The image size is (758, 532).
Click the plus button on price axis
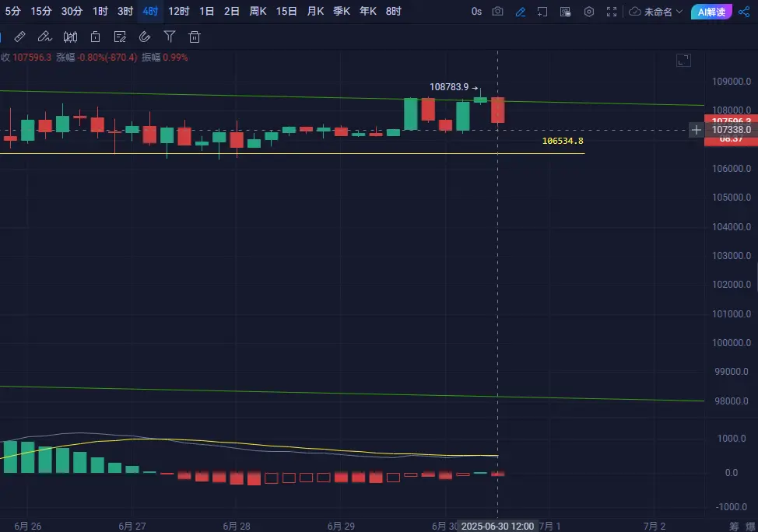click(x=696, y=130)
